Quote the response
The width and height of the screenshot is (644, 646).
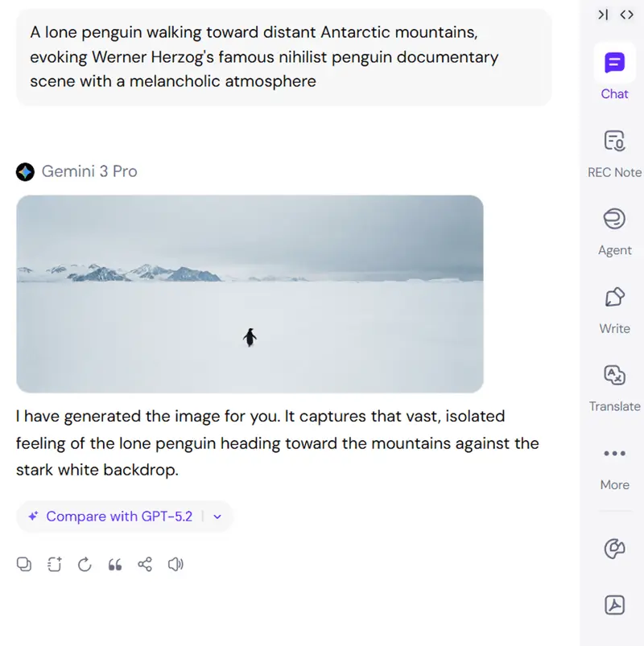pos(114,564)
